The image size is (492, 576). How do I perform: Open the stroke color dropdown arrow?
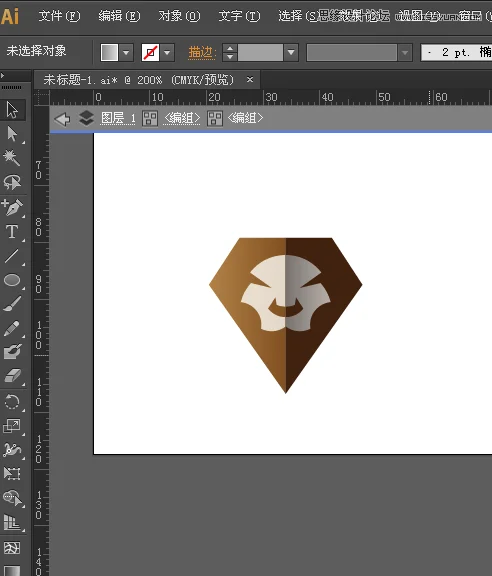click(x=167, y=53)
